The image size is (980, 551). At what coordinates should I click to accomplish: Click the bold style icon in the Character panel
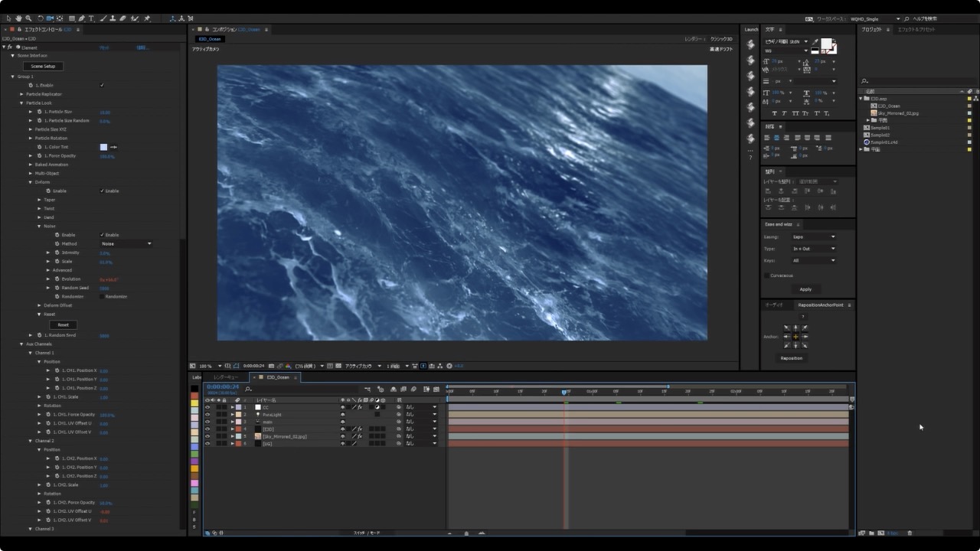click(775, 113)
